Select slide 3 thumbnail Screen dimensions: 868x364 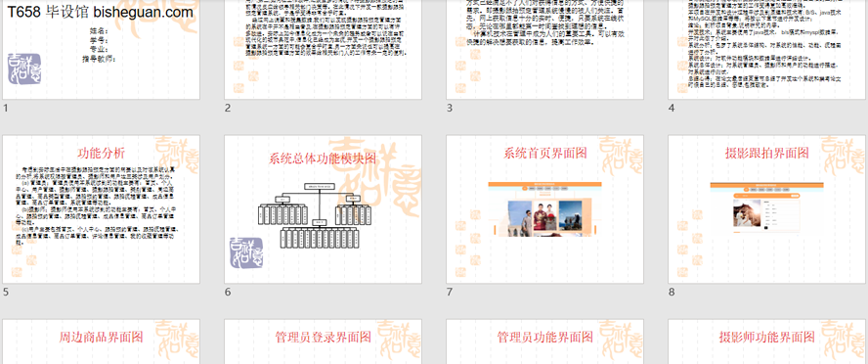coord(544,50)
